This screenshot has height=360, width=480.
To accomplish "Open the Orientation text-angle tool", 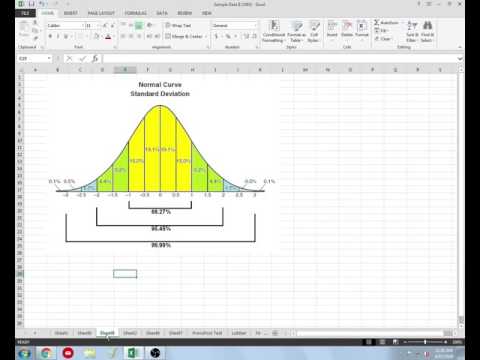I will [x=150, y=25].
